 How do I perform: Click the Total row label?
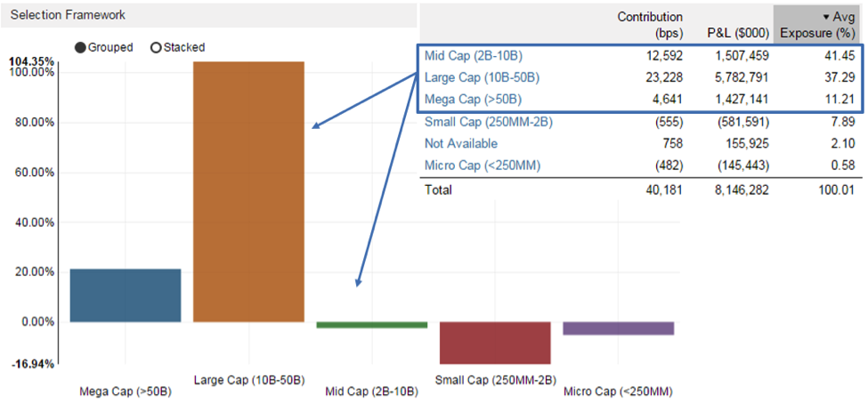click(x=439, y=189)
